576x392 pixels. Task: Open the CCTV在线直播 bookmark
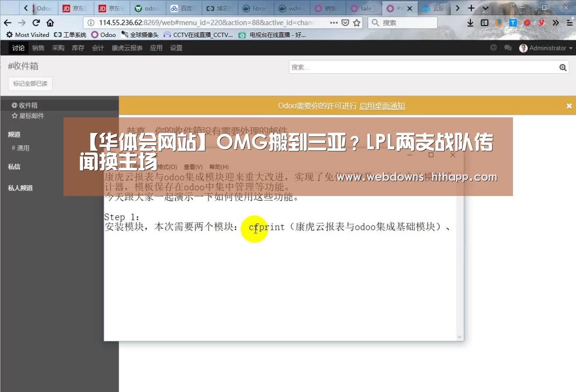198,35
